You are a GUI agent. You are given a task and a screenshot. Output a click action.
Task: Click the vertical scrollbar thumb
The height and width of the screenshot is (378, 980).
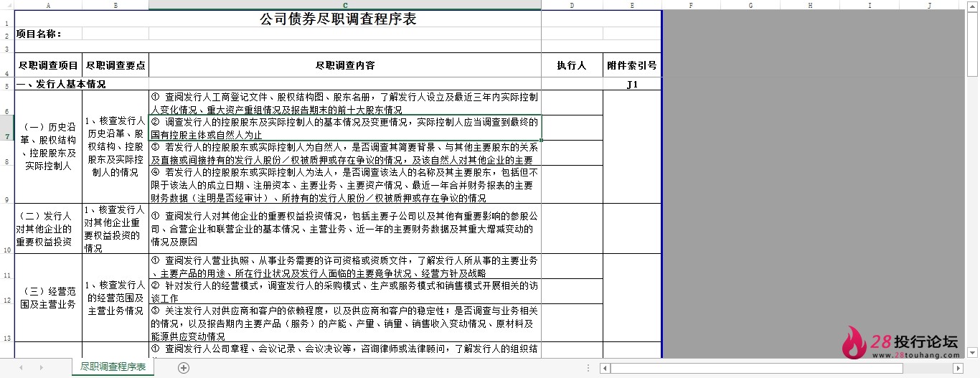973,43
